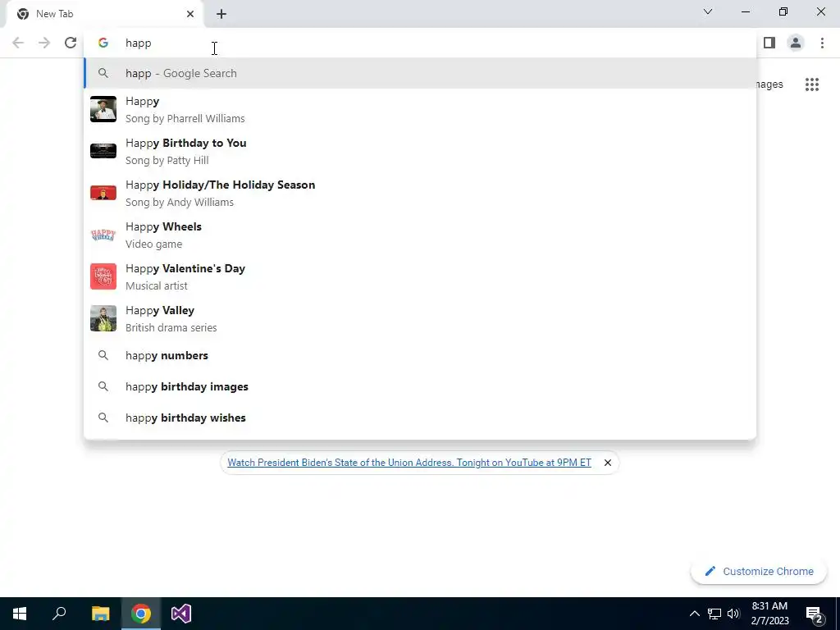Click the omnibox text 'happ'
The height and width of the screenshot is (630, 840).
[x=138, y=43]
